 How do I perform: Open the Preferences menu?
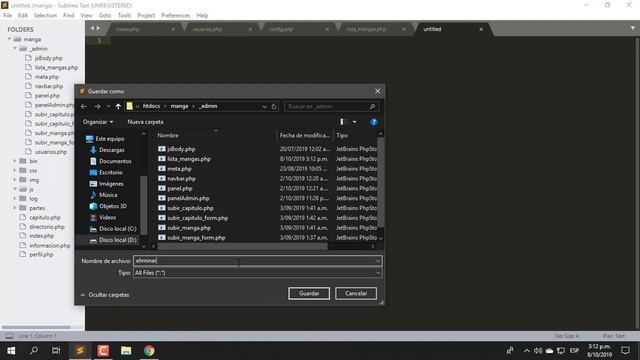tap(176, 15)
